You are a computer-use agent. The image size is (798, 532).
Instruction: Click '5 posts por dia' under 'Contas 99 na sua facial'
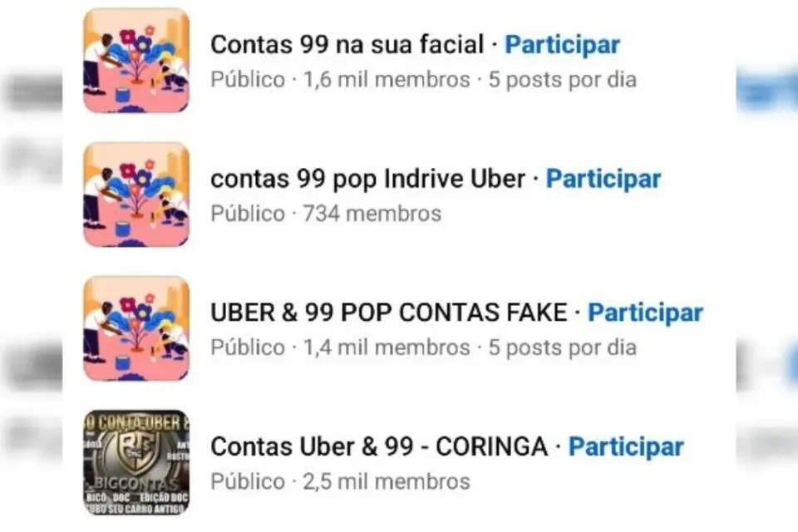click(563, 80)
